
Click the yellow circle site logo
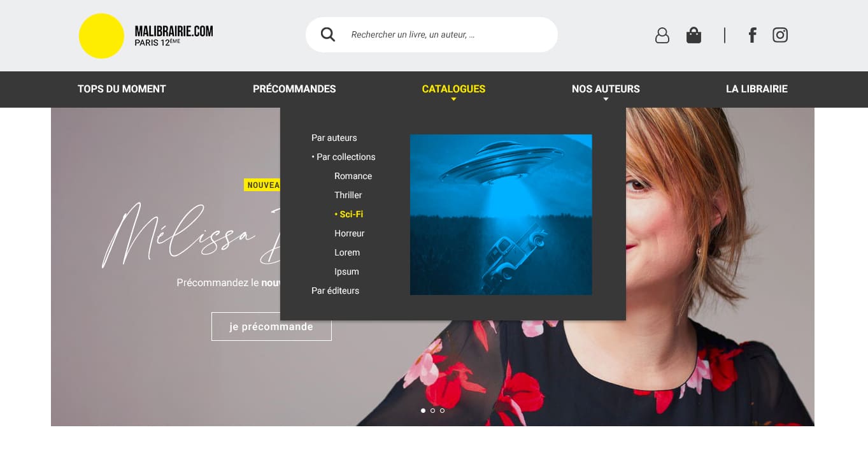pyautogui.click(x=101, y=36)
